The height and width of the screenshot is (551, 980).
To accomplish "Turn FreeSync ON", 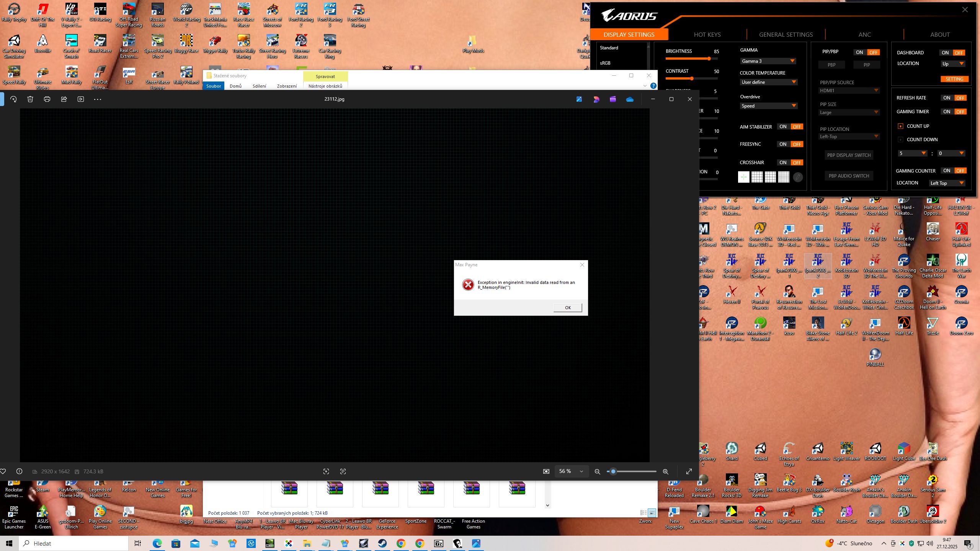I will click(783, 144).
